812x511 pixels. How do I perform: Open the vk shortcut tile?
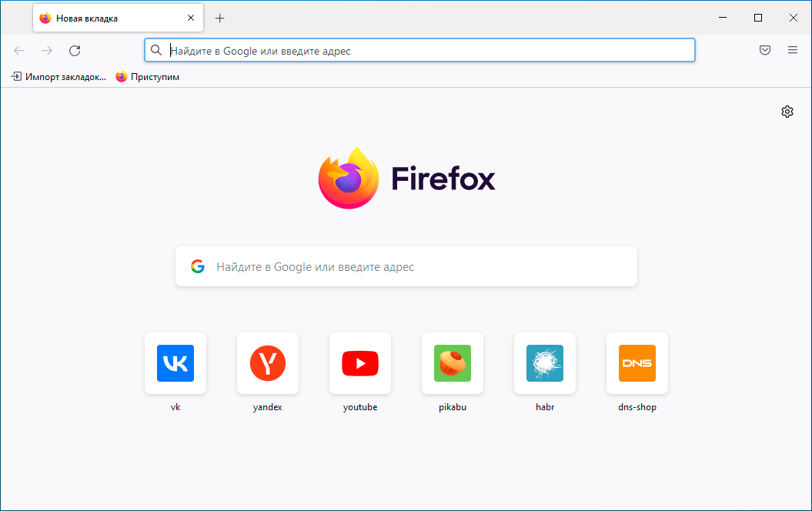coord(175,363)
